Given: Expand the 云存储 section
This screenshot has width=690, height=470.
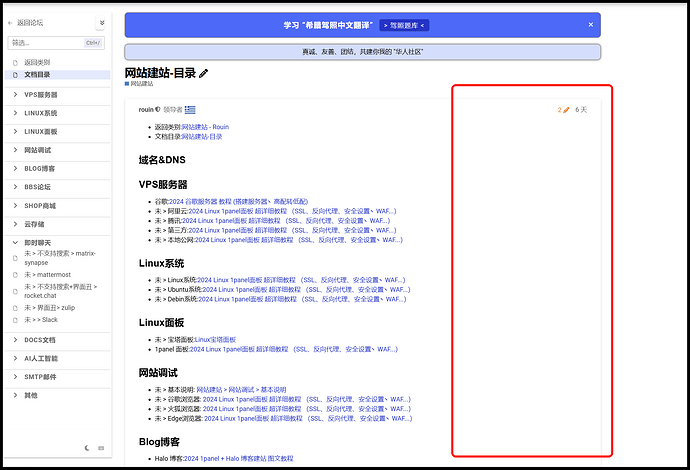Looking at the screenshot, I should click(34, 224).
